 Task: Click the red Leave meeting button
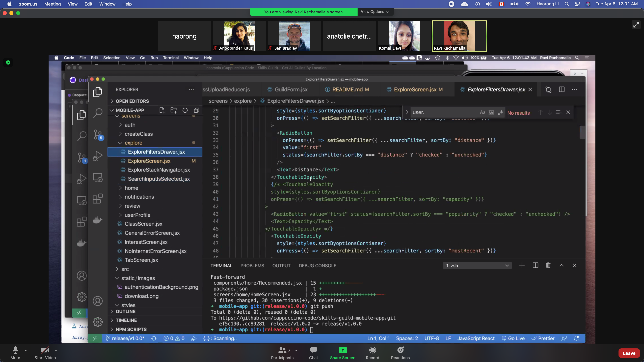tap(629, 353)
